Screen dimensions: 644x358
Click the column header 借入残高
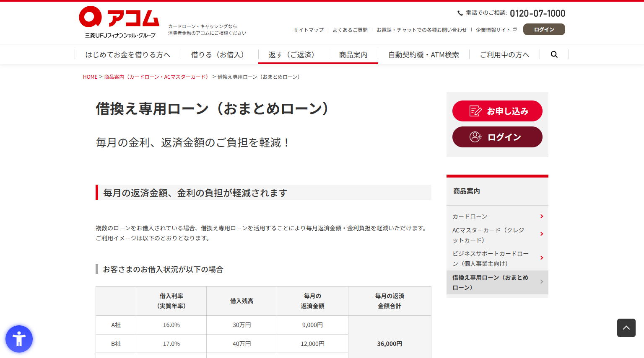(x=242, y=301)
